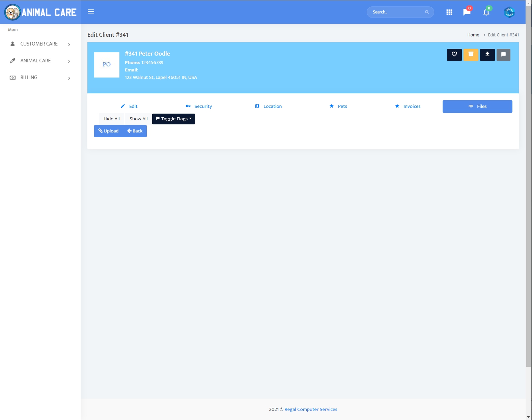Click the yellow archive button
The width and height of the screenshot is (532, 420).
pos(471,55)
